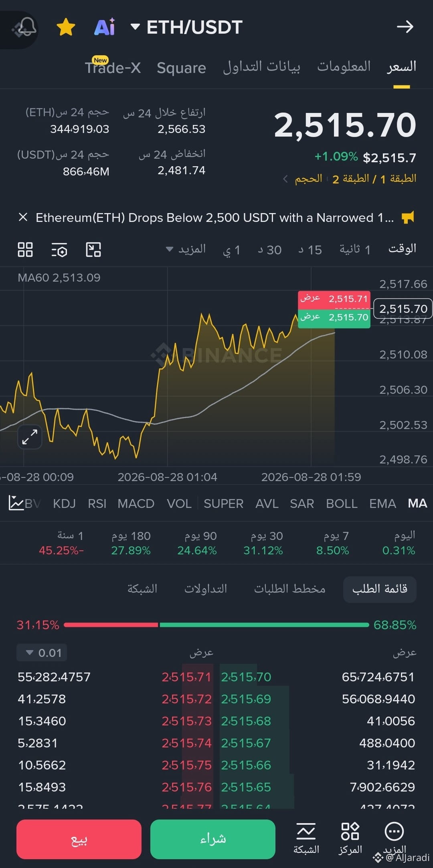Enable the BOLL indicator

point(342,503)
